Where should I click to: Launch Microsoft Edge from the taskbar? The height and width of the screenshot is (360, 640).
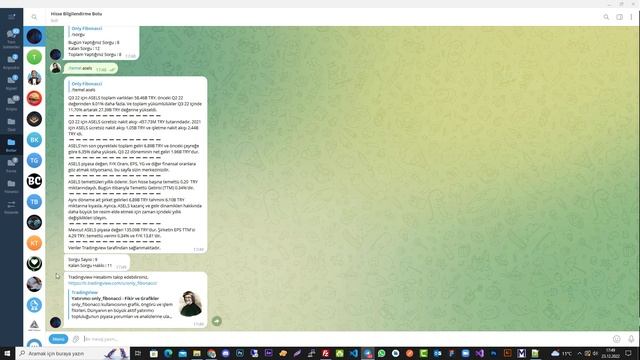168,353
